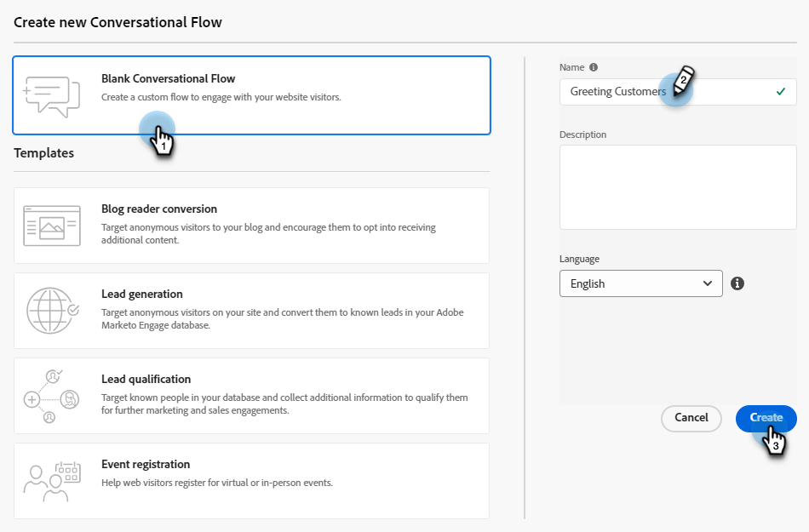Click into the Description text area
Image resolution: width=809 pixels, height=532 pixels.
678,187
